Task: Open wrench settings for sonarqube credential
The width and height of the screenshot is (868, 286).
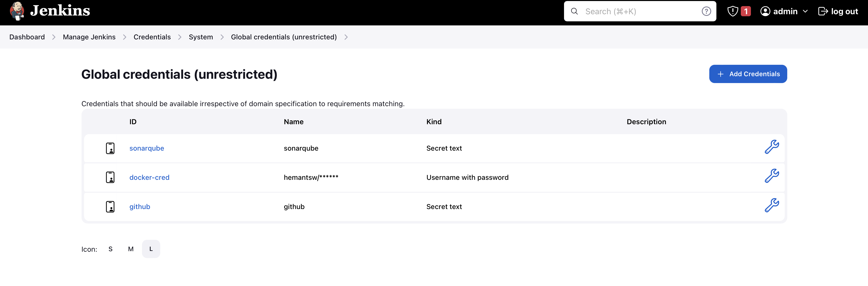Action: 772,147
